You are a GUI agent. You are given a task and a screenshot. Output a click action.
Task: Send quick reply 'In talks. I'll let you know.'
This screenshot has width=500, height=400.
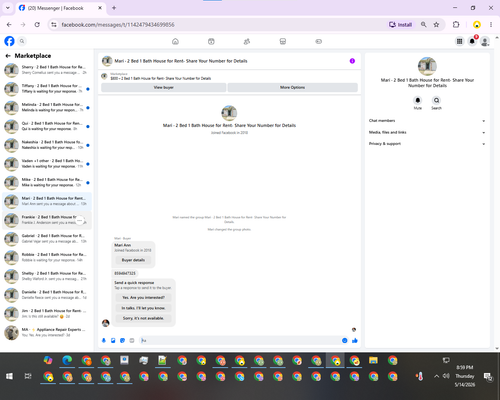[x=143, y=308]
